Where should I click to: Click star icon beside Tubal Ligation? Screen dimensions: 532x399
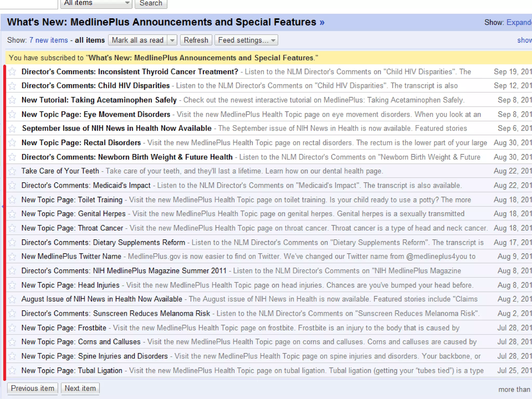coord(12,370)
